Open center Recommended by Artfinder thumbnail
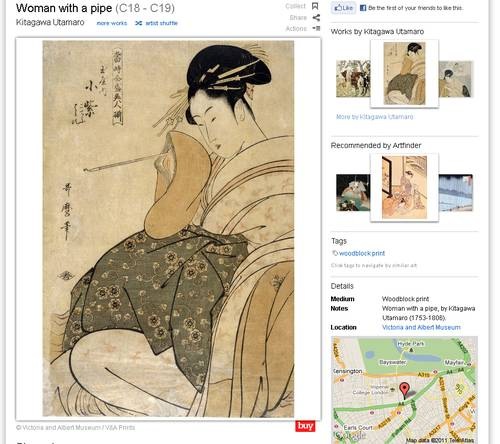This screenshot has width=500, height=444. click(404, 187)
